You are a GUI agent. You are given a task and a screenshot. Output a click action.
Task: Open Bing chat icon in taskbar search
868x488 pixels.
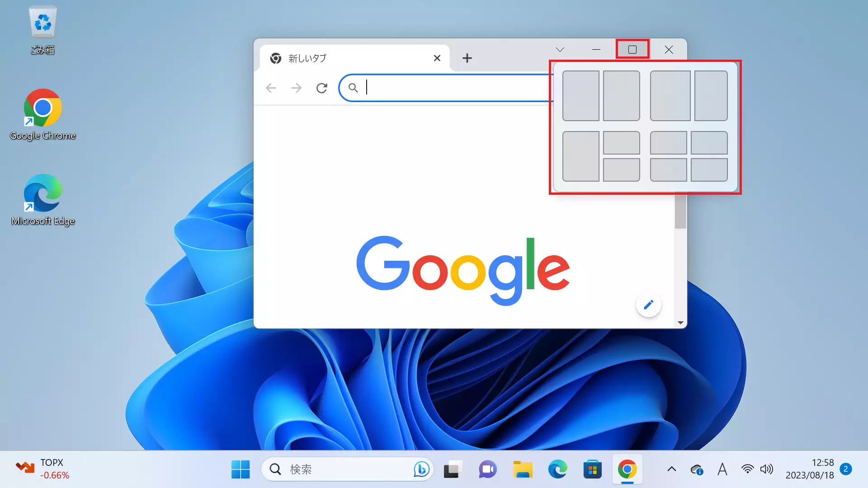421,469
